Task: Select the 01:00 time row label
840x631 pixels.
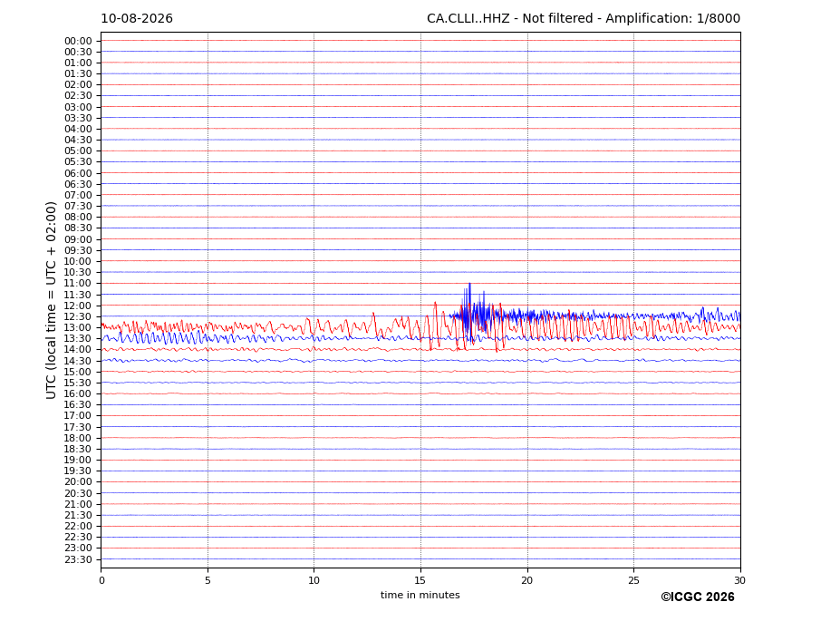Action: 78,63
